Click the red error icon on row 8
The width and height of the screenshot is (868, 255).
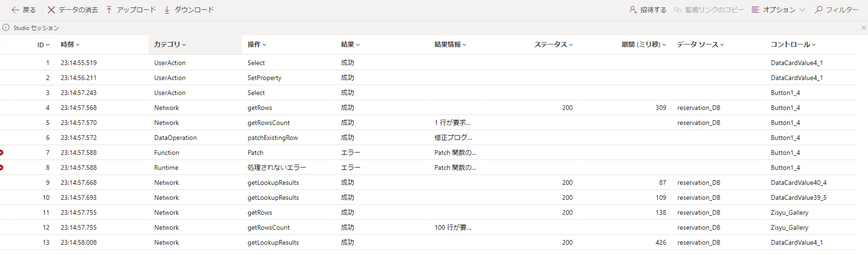pyautogui.click(x=1, y=168)
